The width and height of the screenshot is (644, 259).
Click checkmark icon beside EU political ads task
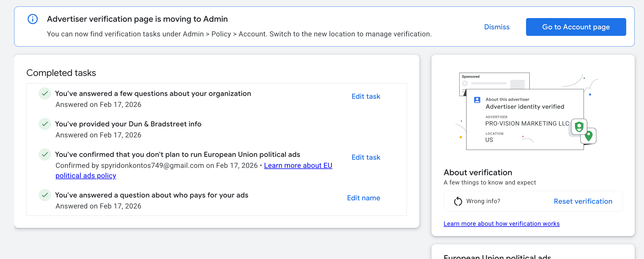45,154
